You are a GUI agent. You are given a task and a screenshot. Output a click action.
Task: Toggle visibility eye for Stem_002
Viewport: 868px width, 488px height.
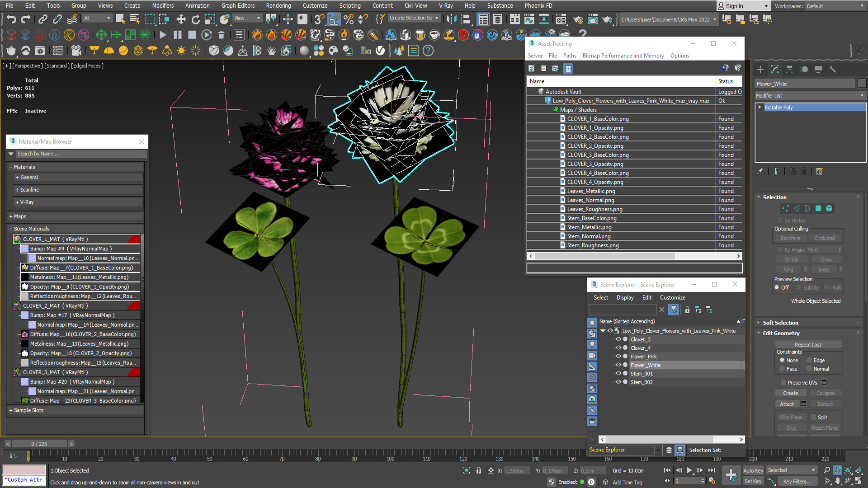point(618,382)
